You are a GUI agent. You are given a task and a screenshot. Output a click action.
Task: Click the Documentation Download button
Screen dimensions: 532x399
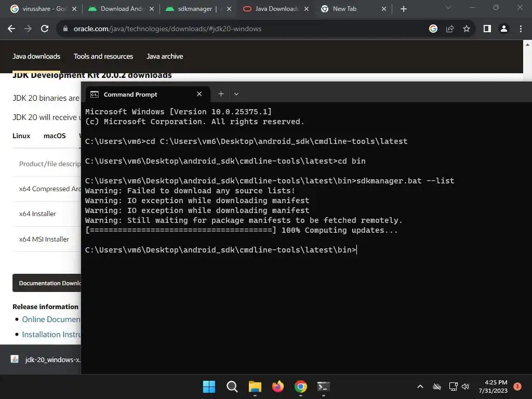tap(47, 283)
